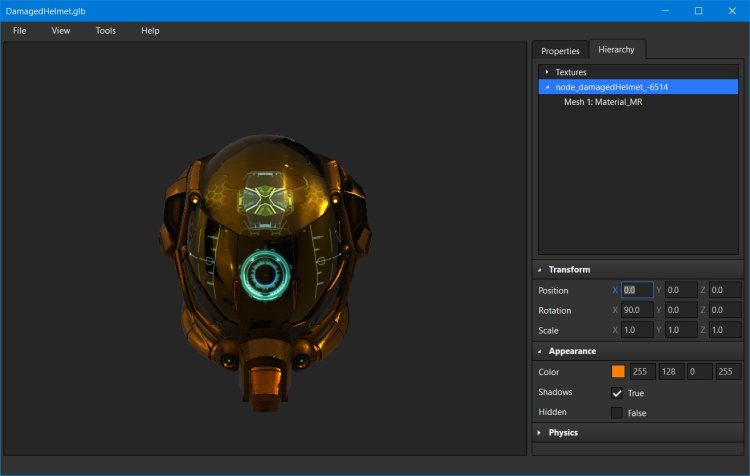Screen dimensions: 750x476
Task: Open the Help menu
Action: pos(150,31)
